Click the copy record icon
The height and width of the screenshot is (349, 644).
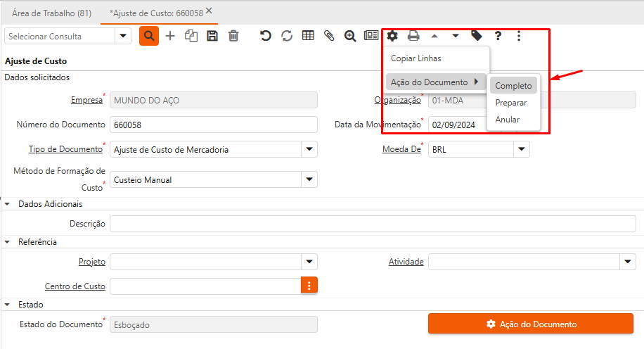(x=191, y=36)
